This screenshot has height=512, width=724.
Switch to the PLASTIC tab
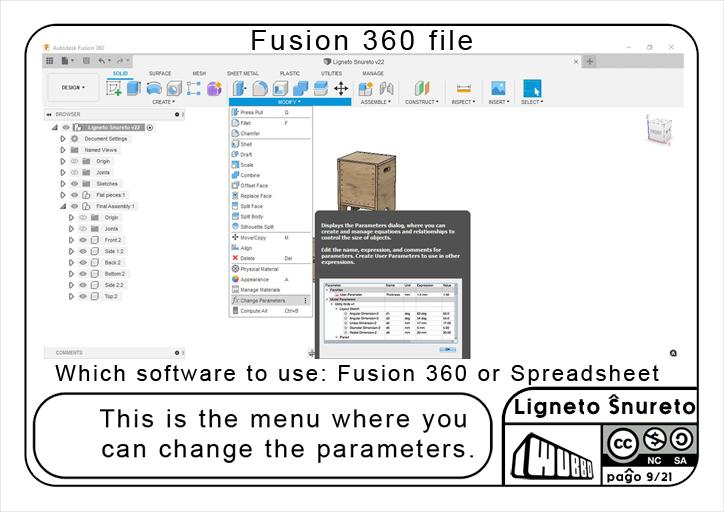(x=290, y=73)
